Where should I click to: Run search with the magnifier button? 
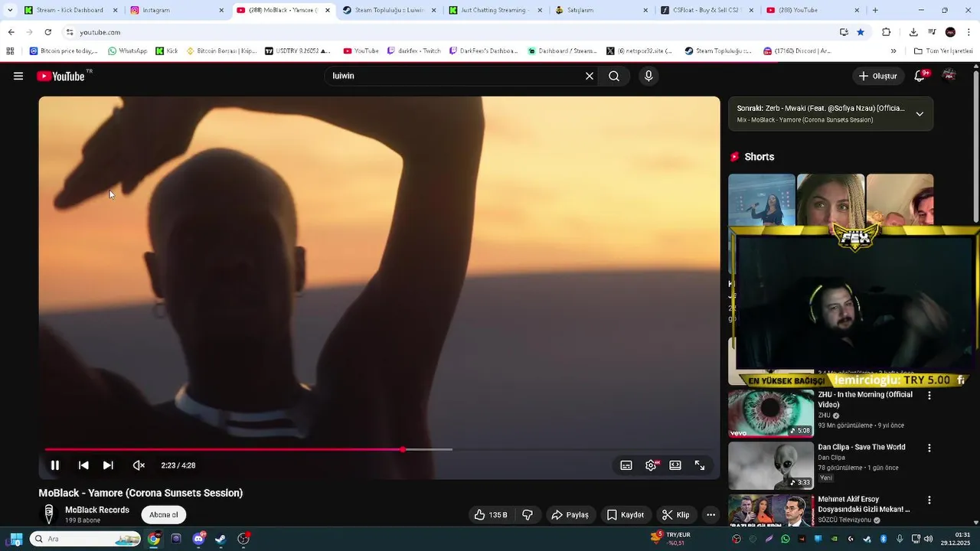pyautogui.click(x=614, y=76)
